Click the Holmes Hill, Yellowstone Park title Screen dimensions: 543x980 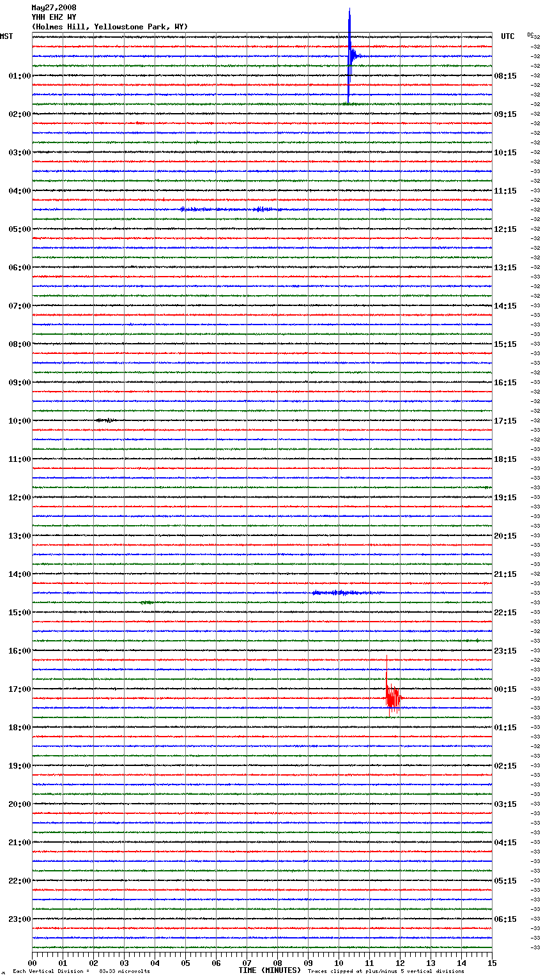(x=110, y=27)
